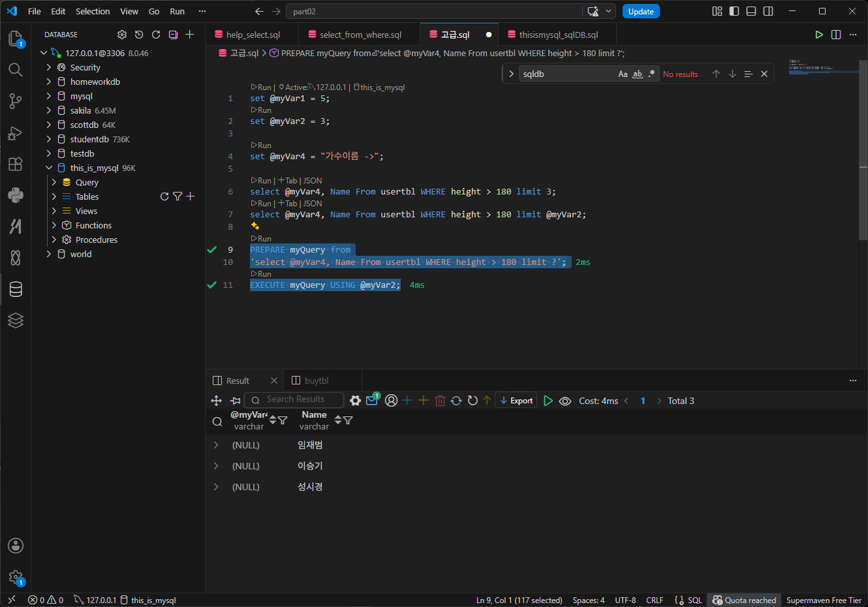Toggle the secondary side bar layout
This screenshot has width=868, height=607.
click(768, 11)
